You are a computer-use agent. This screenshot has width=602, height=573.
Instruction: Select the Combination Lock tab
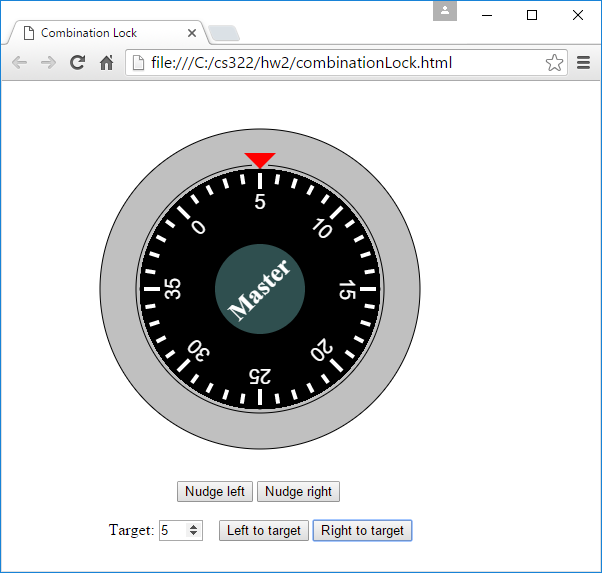tap(108, 33)
